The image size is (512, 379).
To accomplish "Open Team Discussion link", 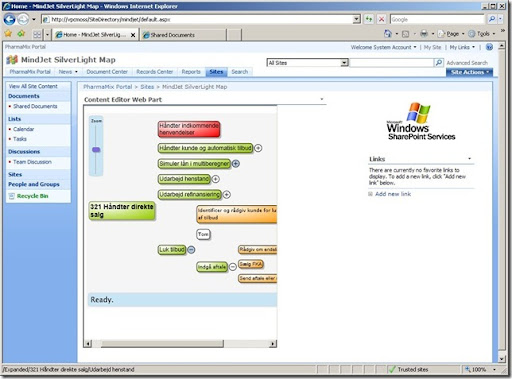I will [x=32, y=162].
